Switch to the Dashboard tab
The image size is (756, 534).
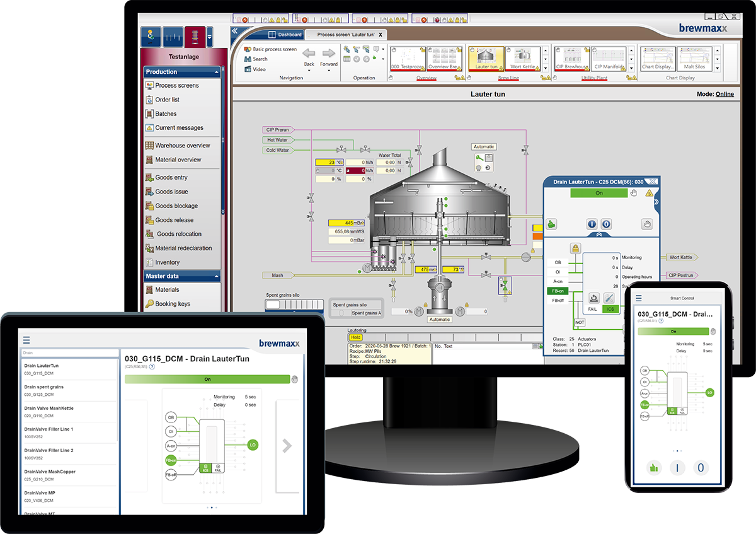click(285, 35)
